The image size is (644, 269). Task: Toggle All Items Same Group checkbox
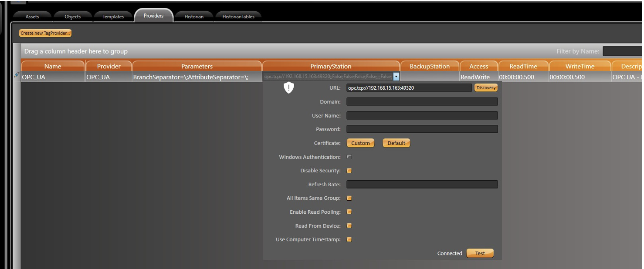(x=349, y=198)
